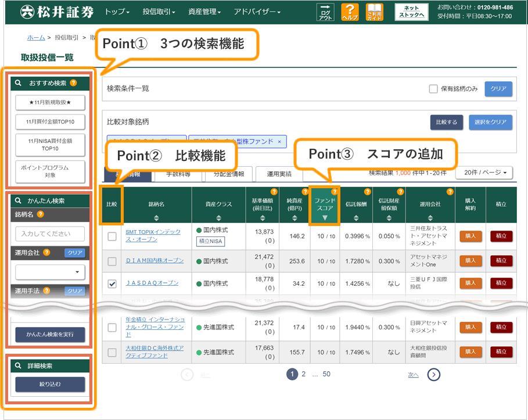Sort by ファンドスコア descending arrow
The width and height of the screenshot is (528, 420).
pyautogui.click(x=325, y=218)
